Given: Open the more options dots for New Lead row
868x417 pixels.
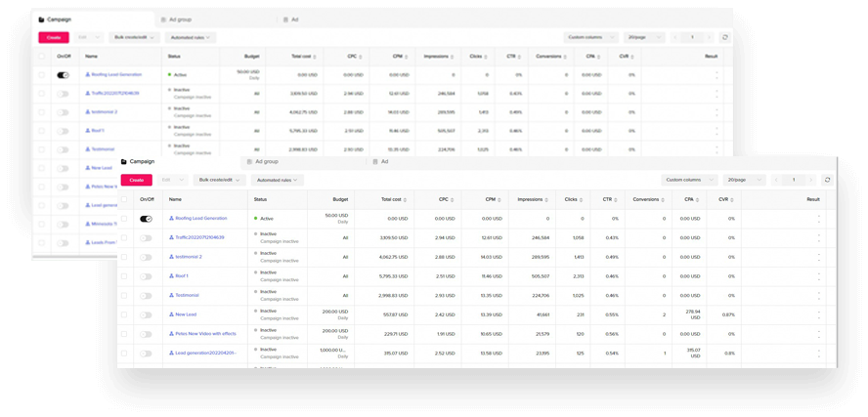Looking at the screenshot, I should coord(819,313).
